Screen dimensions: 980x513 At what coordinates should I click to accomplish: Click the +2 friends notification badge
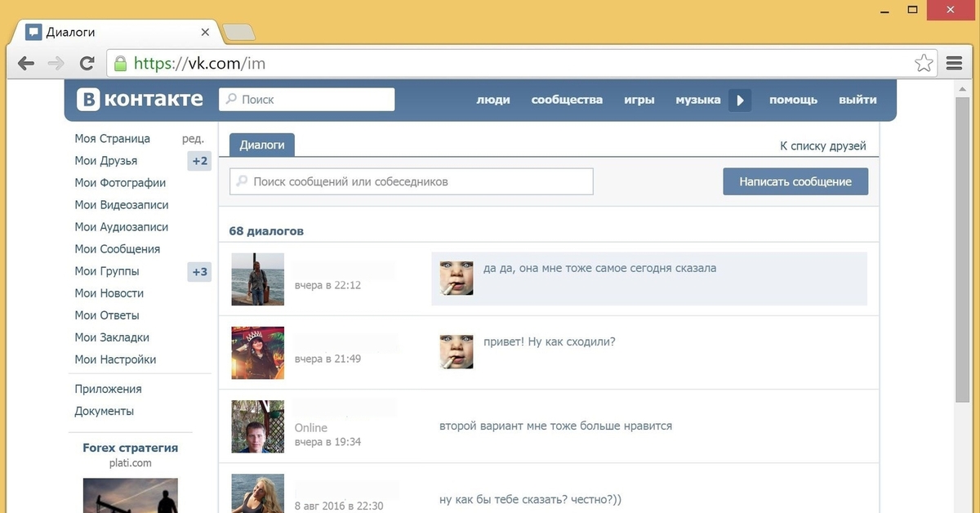(x=199, y=161)
